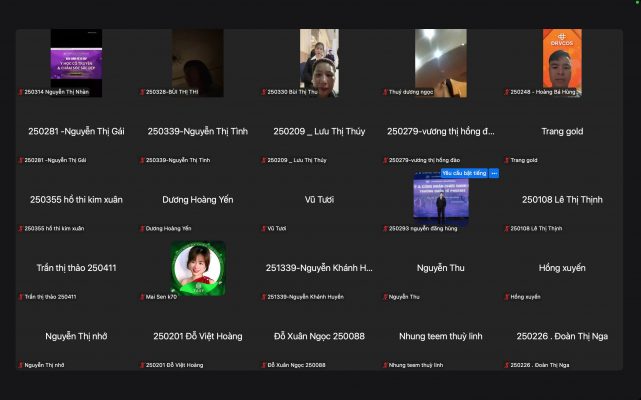
Task: Choose the Hồng xuyến participant tile
Action: [561, 268]
